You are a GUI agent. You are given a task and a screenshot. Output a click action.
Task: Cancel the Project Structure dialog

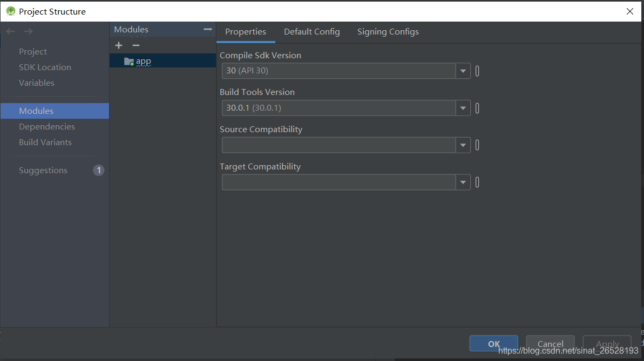tap(550, 343)
